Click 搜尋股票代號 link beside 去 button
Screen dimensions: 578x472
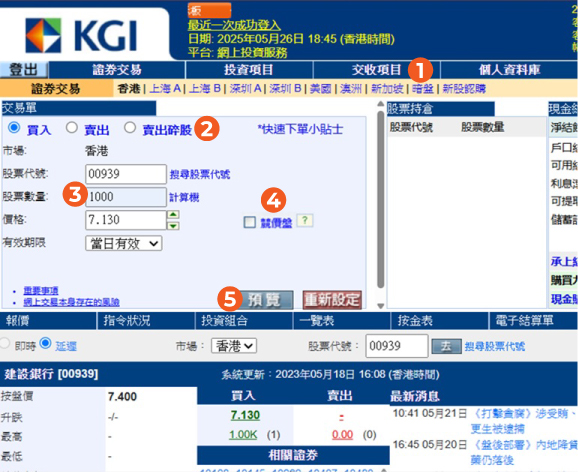point(495,346)
